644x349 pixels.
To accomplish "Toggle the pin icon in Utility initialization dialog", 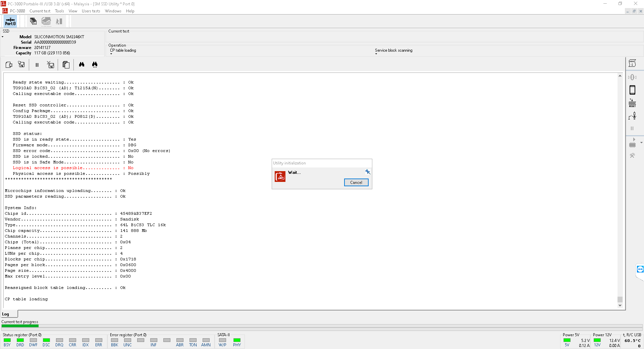I will 368,172.
